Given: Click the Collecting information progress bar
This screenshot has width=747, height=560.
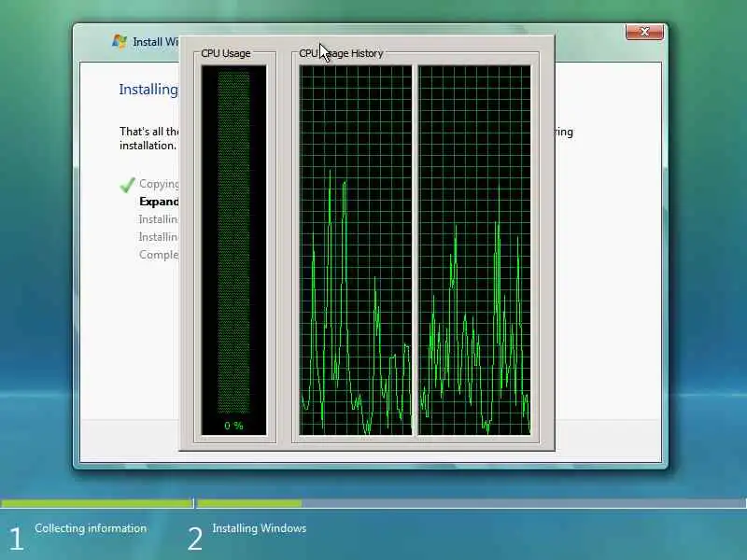Looking at the screenshot, I should (97, 503).
